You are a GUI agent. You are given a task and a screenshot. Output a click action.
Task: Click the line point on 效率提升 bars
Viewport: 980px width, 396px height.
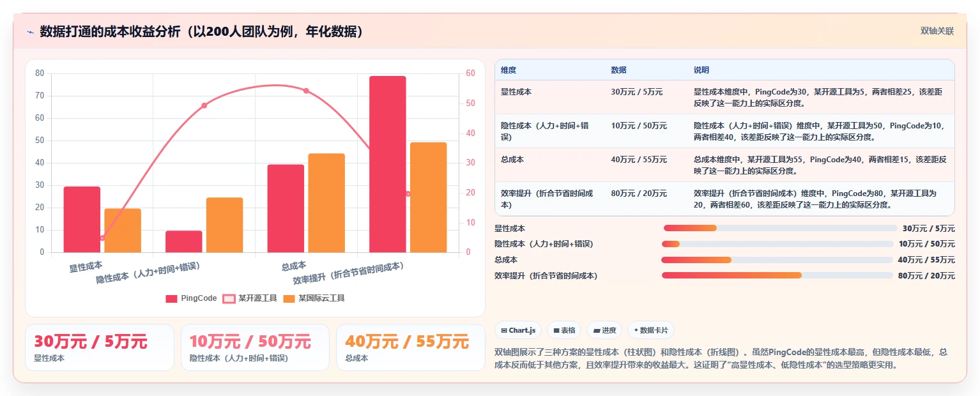point(408,194)
